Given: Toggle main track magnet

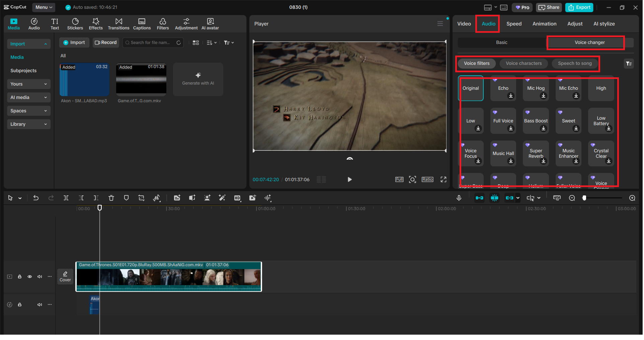Looking at the screenshot, I should pyautogui.click(x=479, y=198).
